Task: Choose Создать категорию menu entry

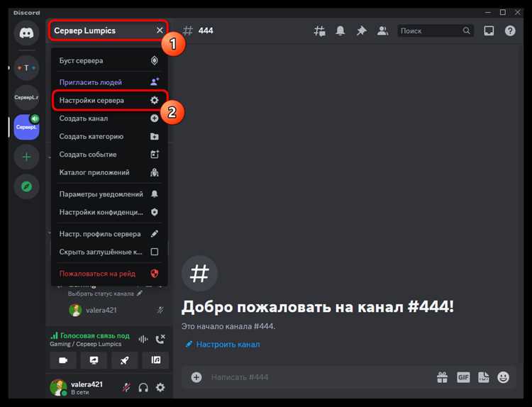Action: 109,136
